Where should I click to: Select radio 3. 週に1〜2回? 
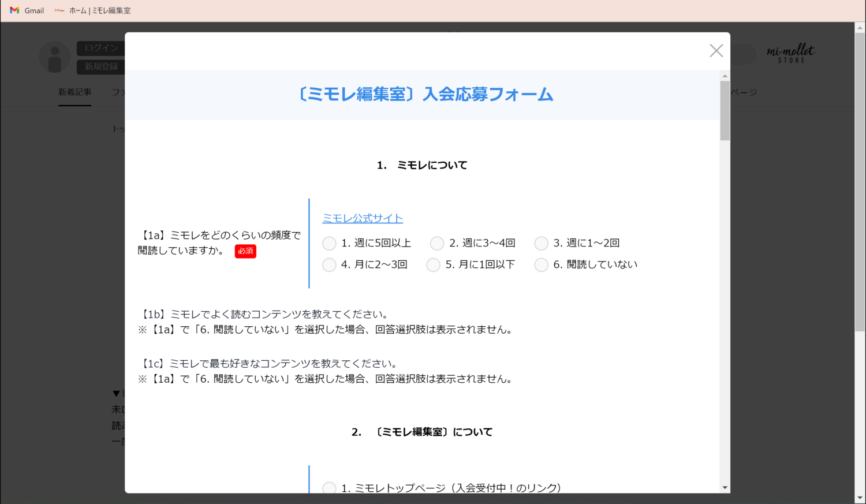tap(541, 244)
